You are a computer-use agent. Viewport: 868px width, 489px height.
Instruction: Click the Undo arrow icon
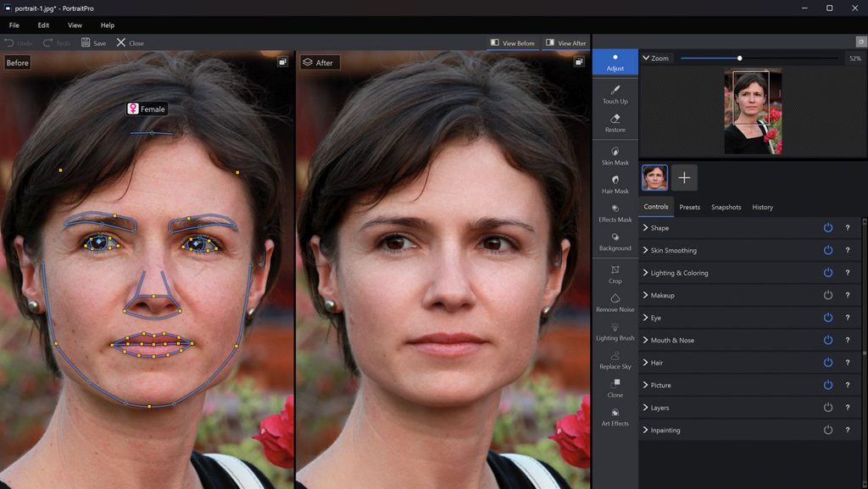coord(8,42)
